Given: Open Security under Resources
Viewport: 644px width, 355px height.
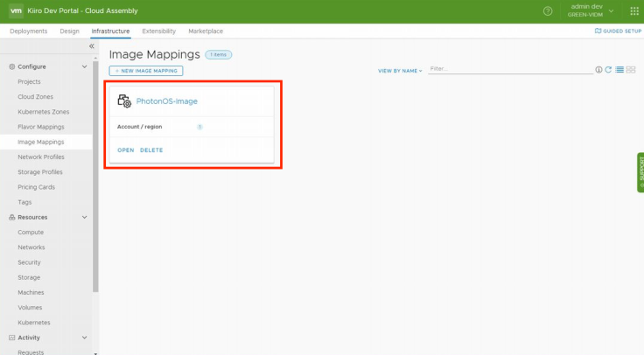Looking at the screenshot, I should [x=29, y=262].
